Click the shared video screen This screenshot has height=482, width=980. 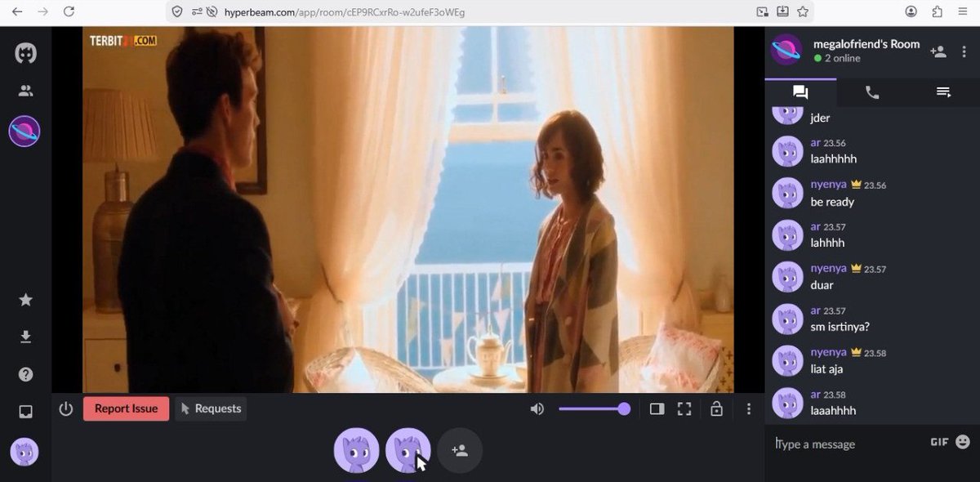point(408,209)
